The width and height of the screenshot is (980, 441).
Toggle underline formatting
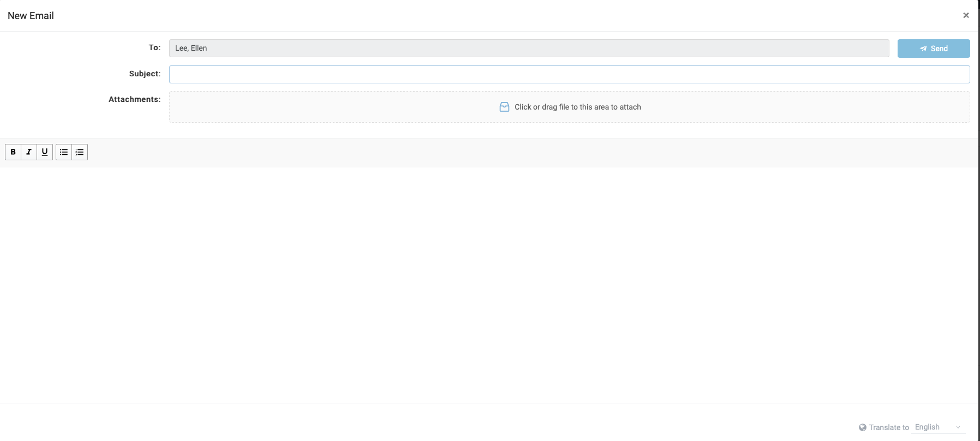pyautogui.click(x=45, y=152)
